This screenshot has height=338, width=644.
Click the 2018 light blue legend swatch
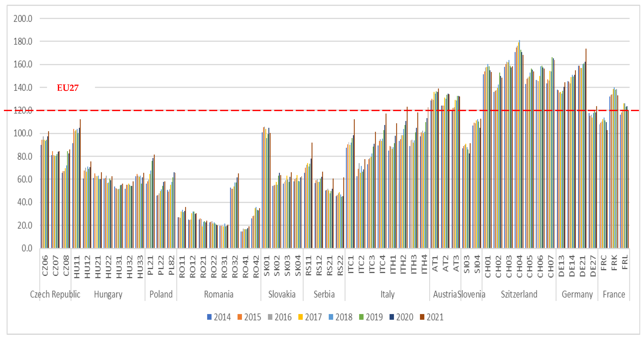pyautogui.click(x=331, y=317)
